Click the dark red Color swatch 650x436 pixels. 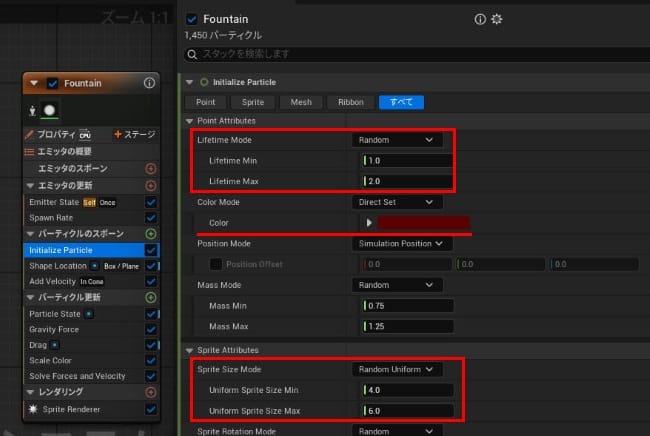coord(423,223)
